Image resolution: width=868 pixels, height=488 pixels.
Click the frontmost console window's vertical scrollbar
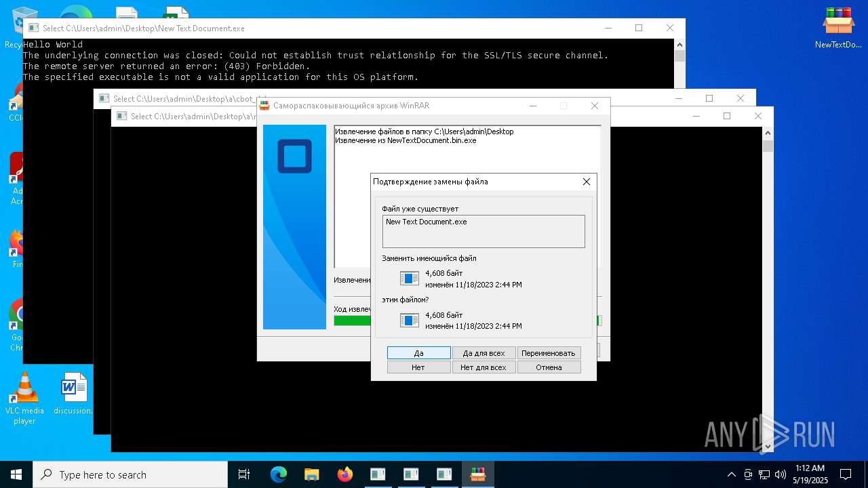[768, 290]
